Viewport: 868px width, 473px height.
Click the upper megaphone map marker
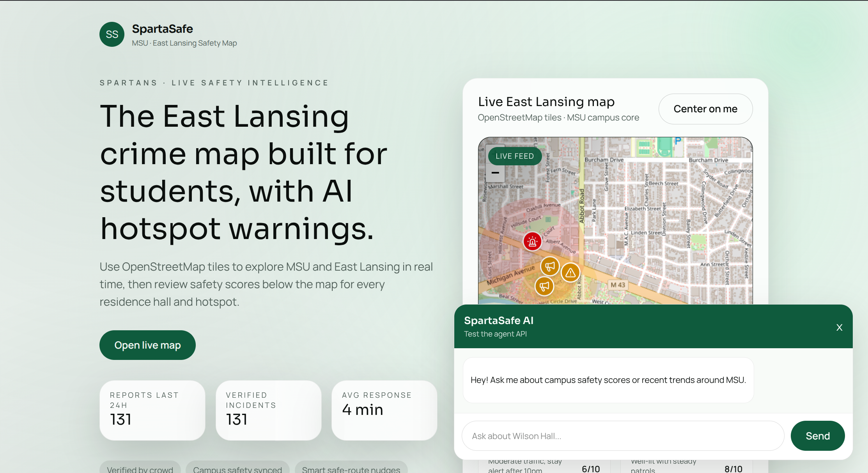click(x=550, y=266)
